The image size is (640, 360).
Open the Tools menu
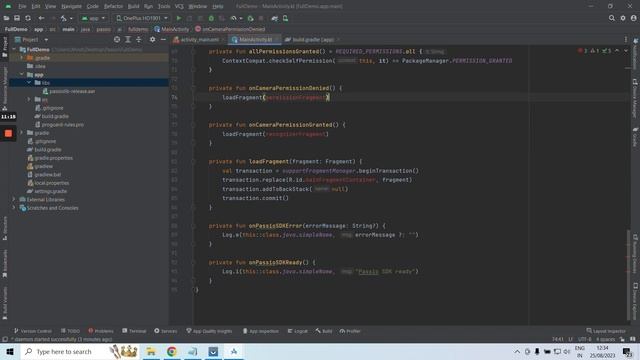tap(164, 7)
